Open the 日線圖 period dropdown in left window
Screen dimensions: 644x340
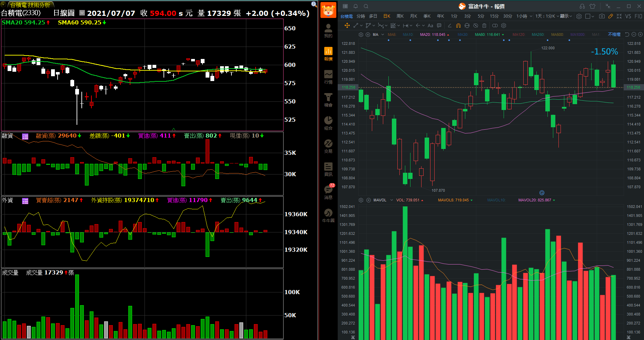(82, 13)
